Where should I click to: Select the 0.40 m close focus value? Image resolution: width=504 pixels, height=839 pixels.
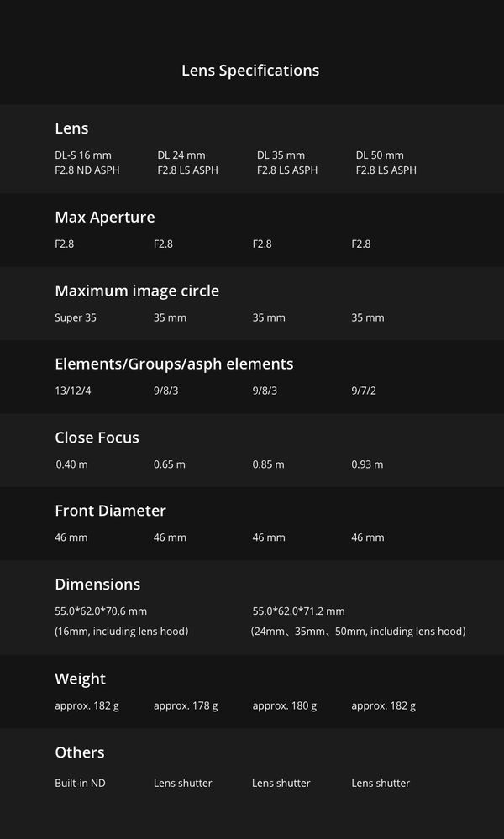(71, 464)
